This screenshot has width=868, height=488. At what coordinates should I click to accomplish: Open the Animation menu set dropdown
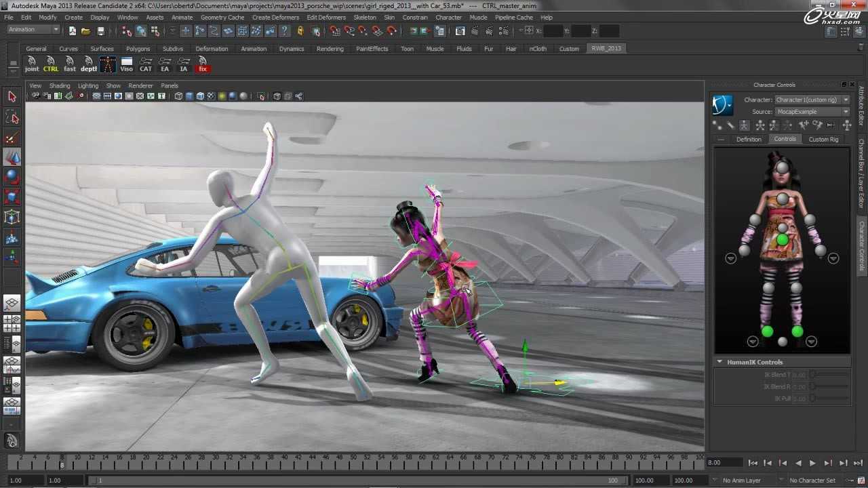tap(34, 30)
